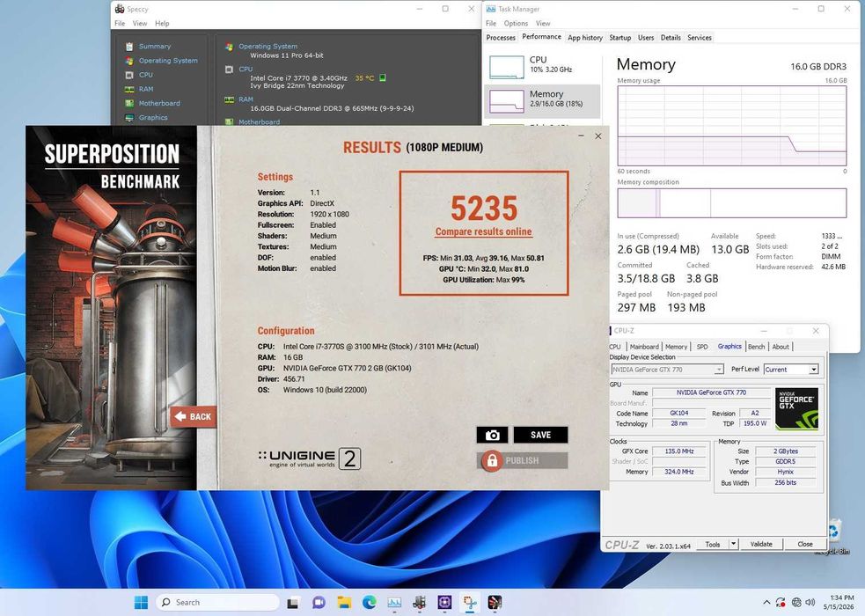Viewport: 865px width, 616px height.
Task: Click the locked PUBLISH button
Action: point(522,460)
